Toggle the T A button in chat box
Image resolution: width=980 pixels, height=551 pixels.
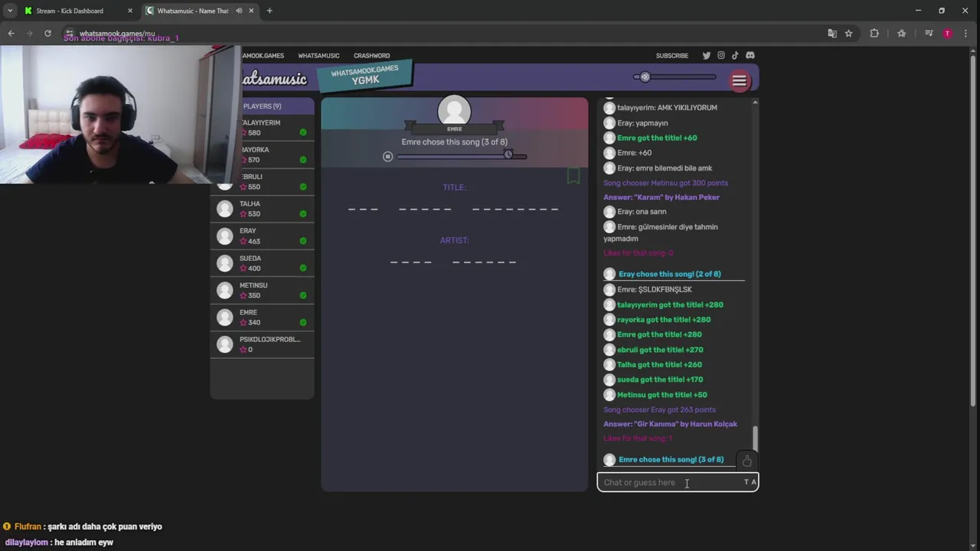[750, 482]
